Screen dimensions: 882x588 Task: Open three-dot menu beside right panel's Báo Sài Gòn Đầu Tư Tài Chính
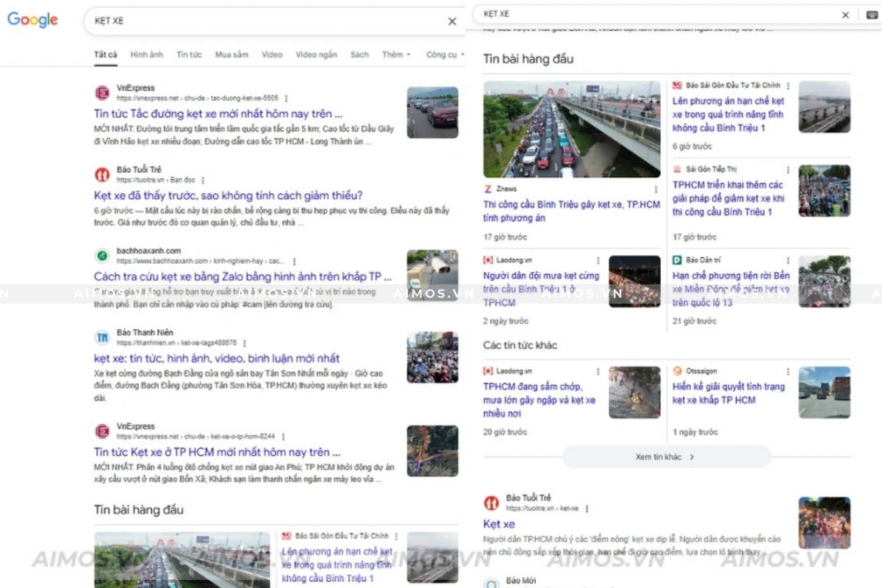[788, 86]
